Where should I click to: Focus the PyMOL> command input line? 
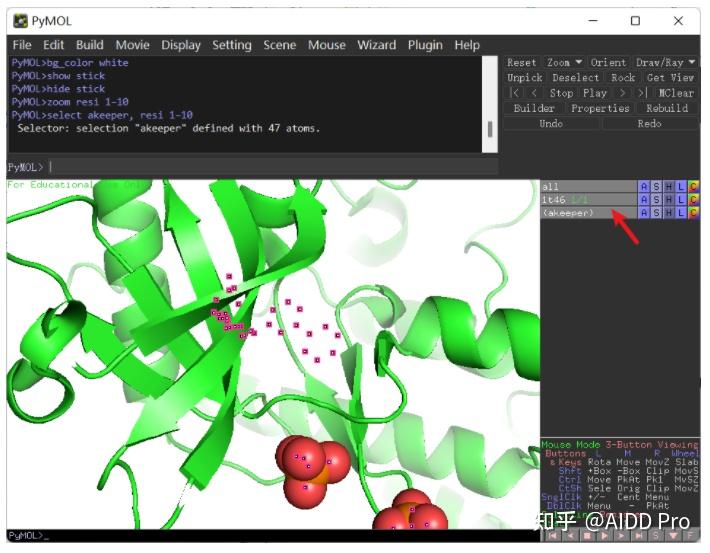272,167
